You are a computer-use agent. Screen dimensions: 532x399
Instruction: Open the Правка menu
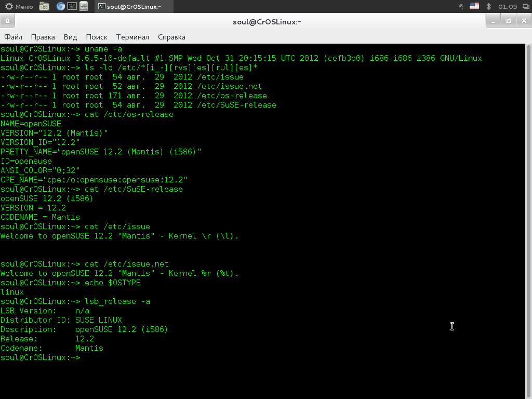43,37
